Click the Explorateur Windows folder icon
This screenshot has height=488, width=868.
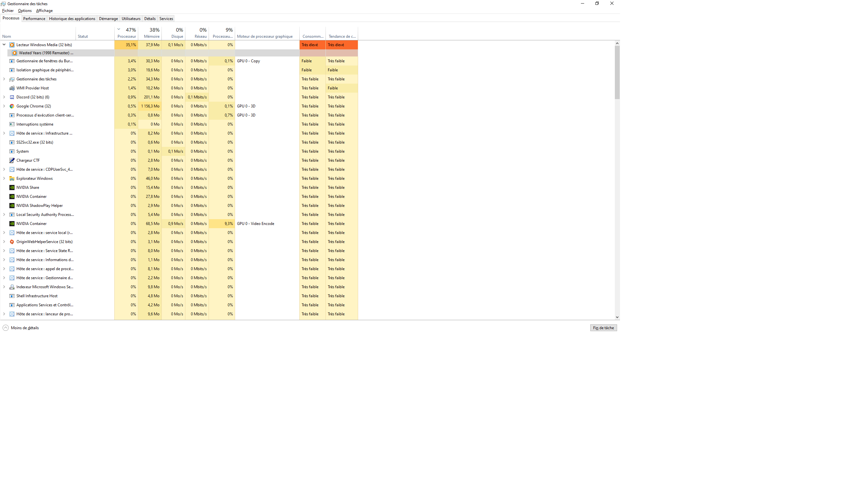pos(12,178)
